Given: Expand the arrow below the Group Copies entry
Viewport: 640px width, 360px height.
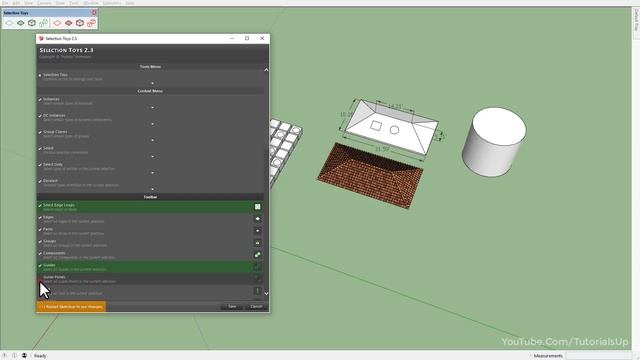Looking at the screenshot, I should point(153,140).
